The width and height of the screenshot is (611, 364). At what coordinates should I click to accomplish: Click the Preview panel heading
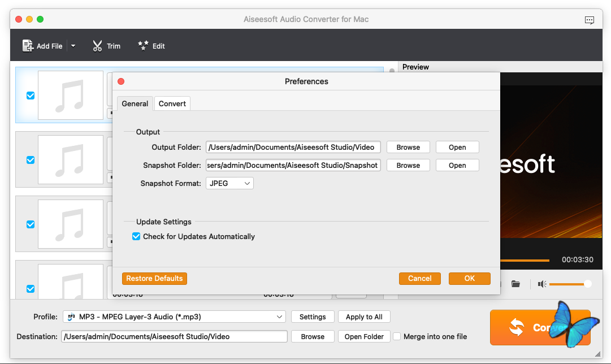(x=415, y=67)
